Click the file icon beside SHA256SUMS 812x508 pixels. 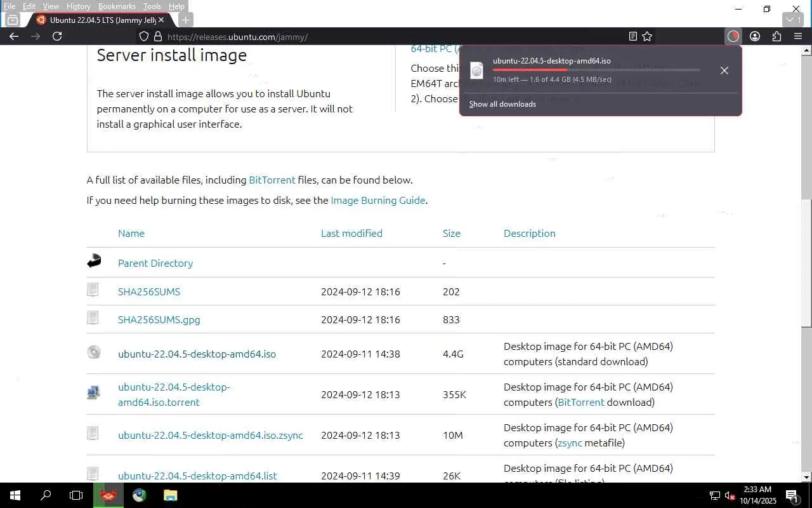click(x=93, y=290)
